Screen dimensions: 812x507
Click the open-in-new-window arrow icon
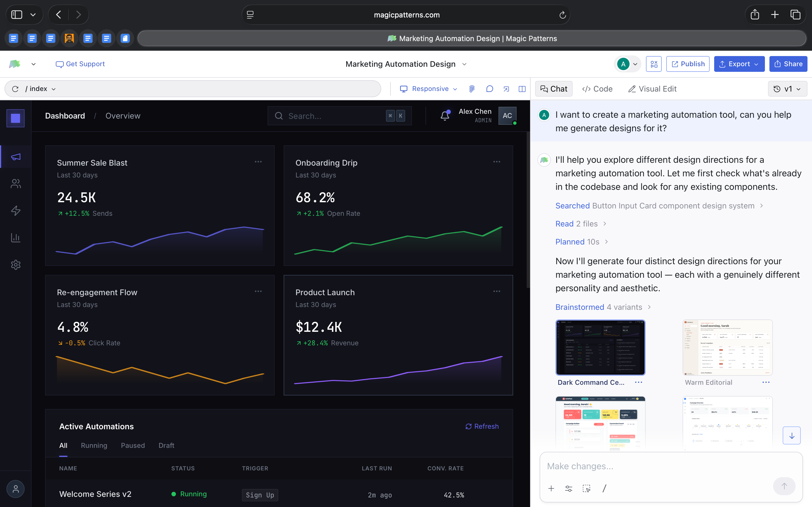tap(506, 89)
